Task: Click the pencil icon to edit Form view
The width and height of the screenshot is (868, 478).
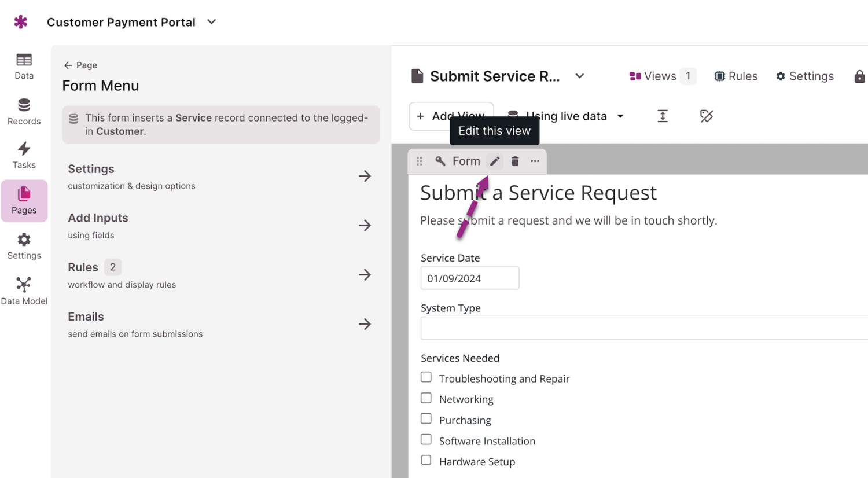Action: coord(495,161)
